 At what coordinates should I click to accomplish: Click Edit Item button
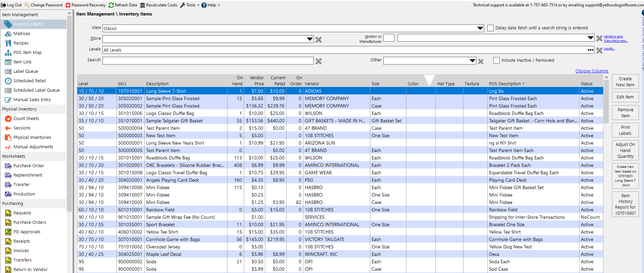[625, 97]
